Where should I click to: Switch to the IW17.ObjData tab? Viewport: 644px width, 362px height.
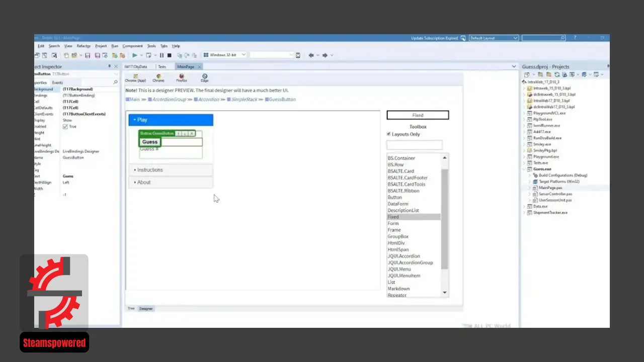[136, 67]
